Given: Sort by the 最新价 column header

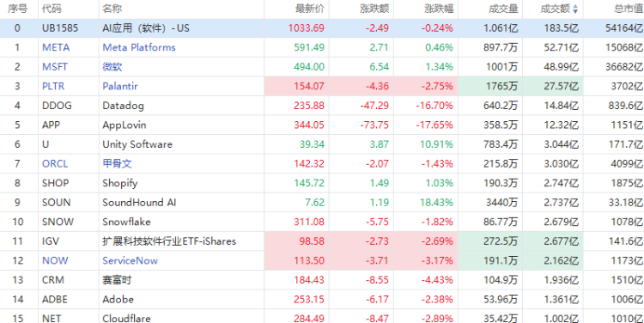Looking at the screenshot, I should click(x=310, y=9).
